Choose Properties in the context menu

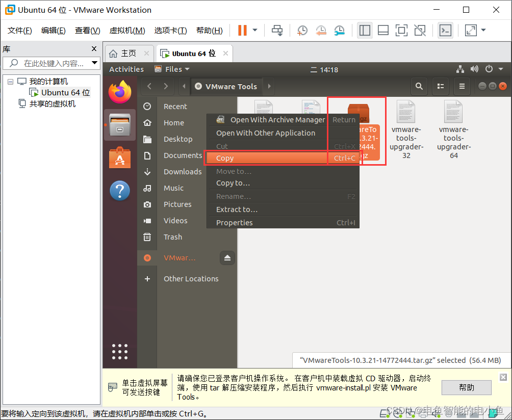point(283,223)
